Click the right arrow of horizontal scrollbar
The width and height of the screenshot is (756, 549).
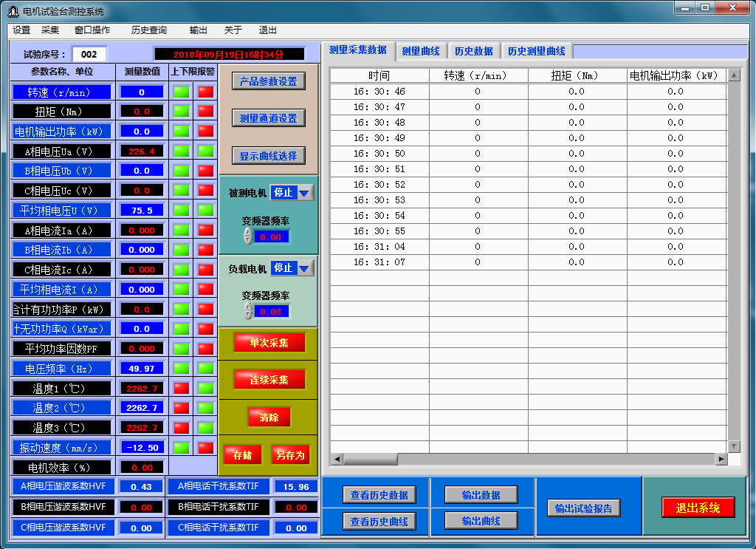click(x=721, y=459)
